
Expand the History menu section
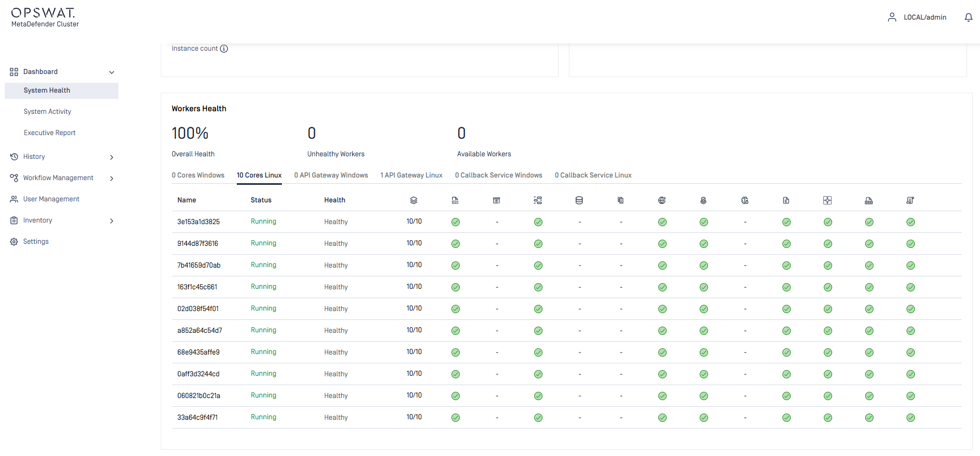click(x=112, y=157)
